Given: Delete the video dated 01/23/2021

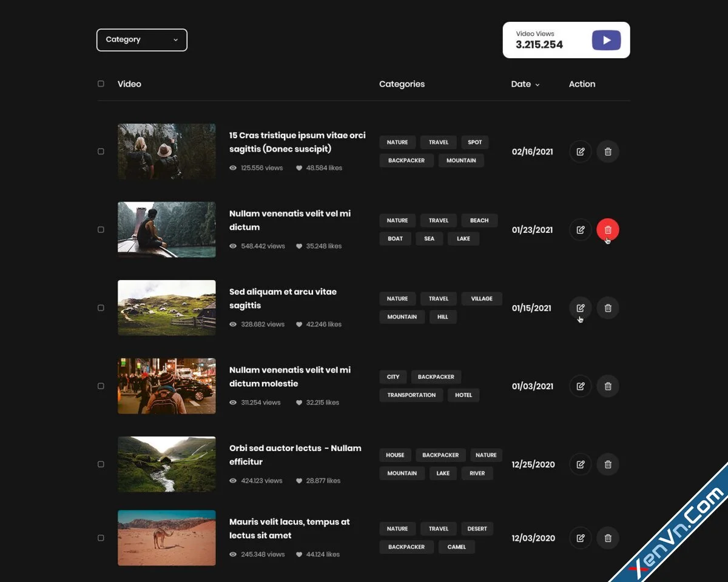Looking at the screenshot, I should [607, 230].
